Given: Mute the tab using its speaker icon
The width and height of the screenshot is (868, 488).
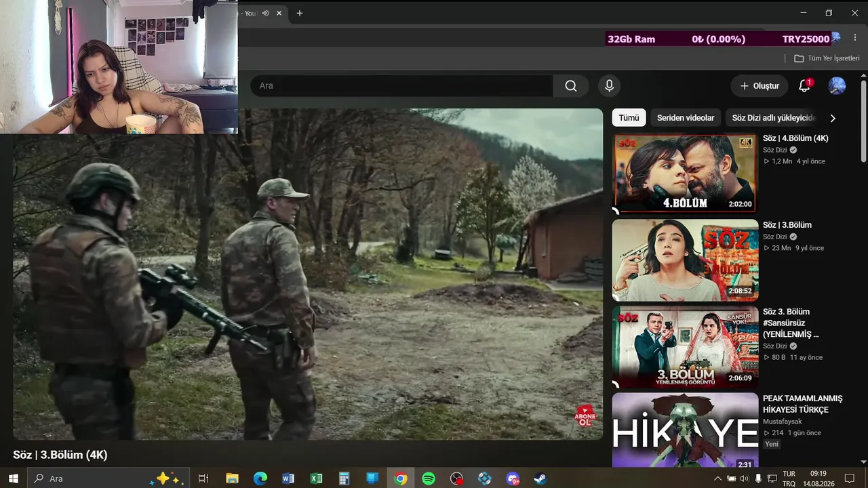Looking at the screenshot, I should [266, 13].
